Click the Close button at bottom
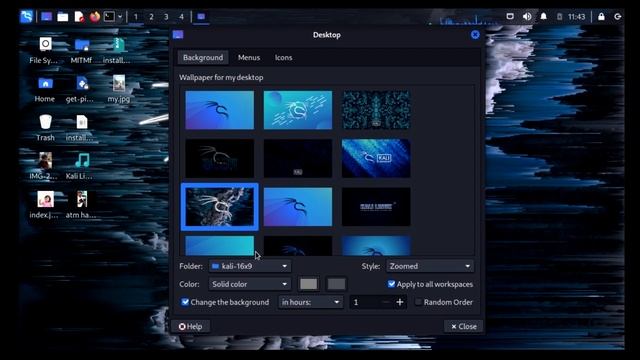Viewport: 640px width, 360px height. pyautogui.click(x=463, y=327)
